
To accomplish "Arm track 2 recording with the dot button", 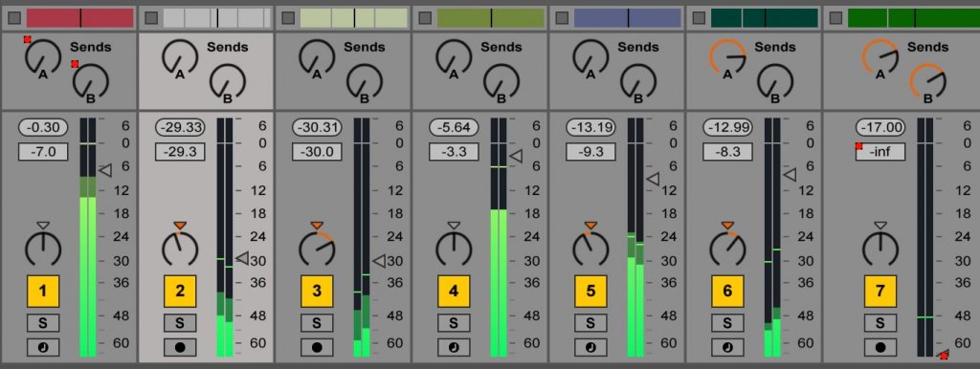I will pyautogui.click(x=180, y=347).
